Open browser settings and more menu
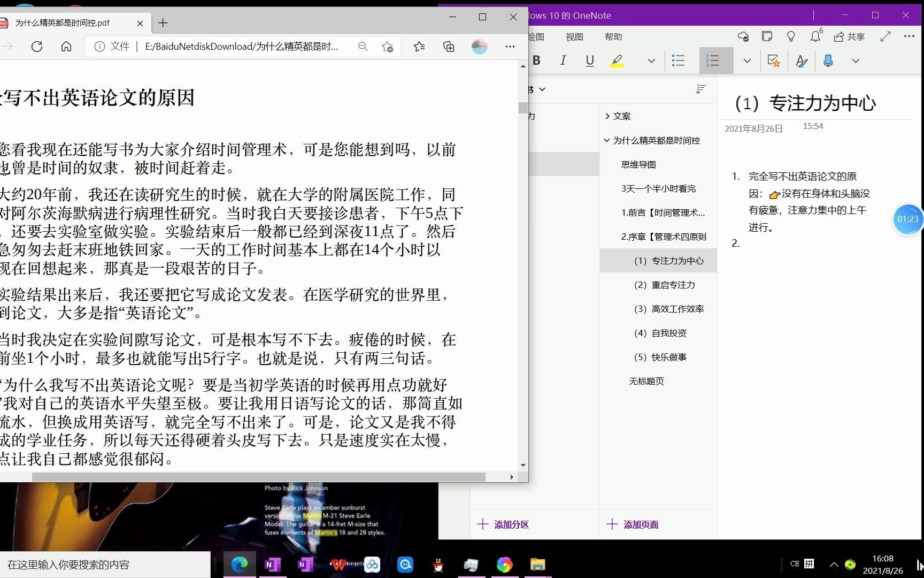The height and width of the screenshot is (578, 924). point(510,47)
